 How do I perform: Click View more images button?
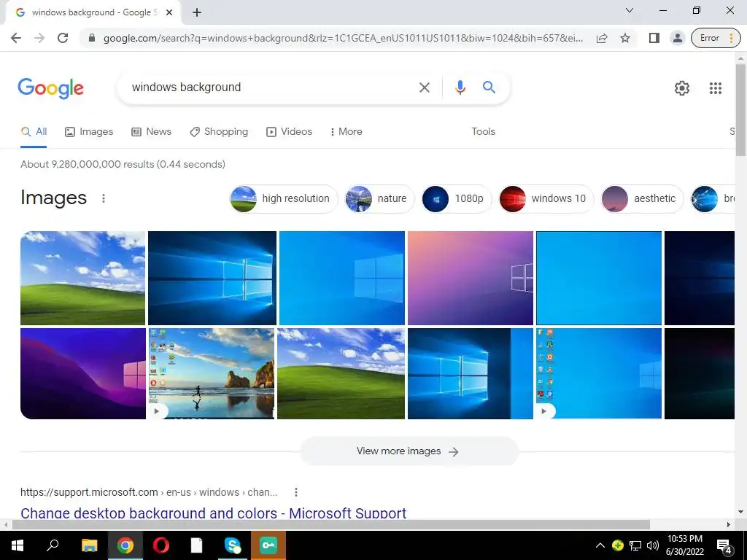409,451
